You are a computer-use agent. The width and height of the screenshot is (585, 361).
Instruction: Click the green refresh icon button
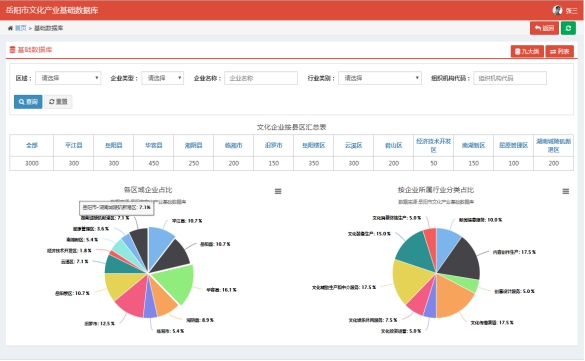click(x=568, y=28)
